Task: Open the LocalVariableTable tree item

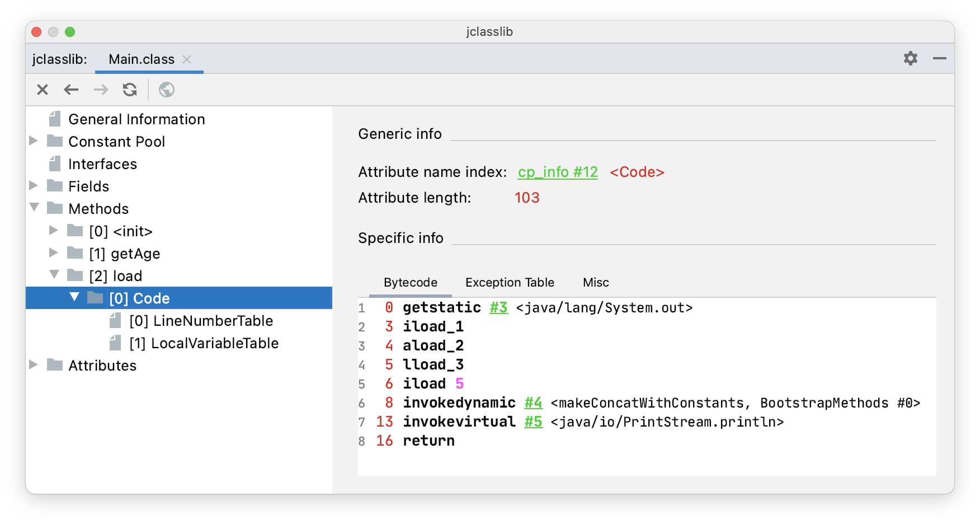Action: (215, 343)
